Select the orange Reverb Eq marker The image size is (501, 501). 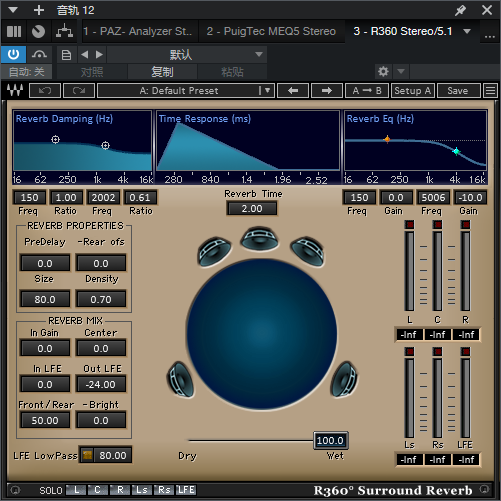pos(387,139)
